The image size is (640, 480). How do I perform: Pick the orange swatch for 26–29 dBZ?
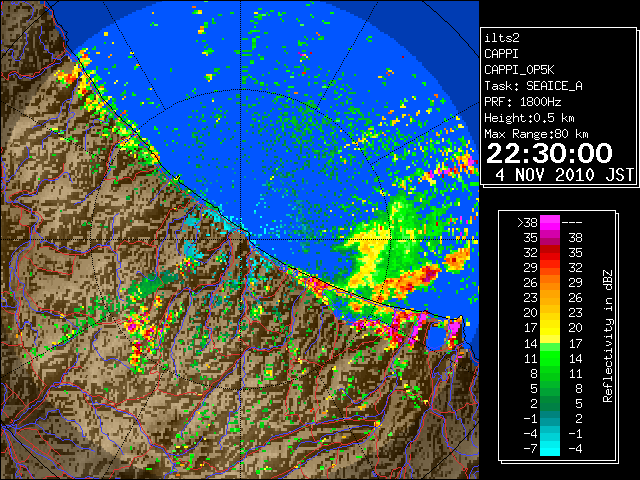(550, 283)
